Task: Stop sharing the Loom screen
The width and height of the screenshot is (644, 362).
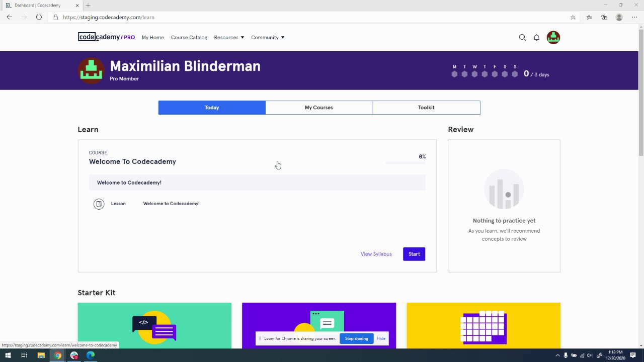Action: coord(356,338)
